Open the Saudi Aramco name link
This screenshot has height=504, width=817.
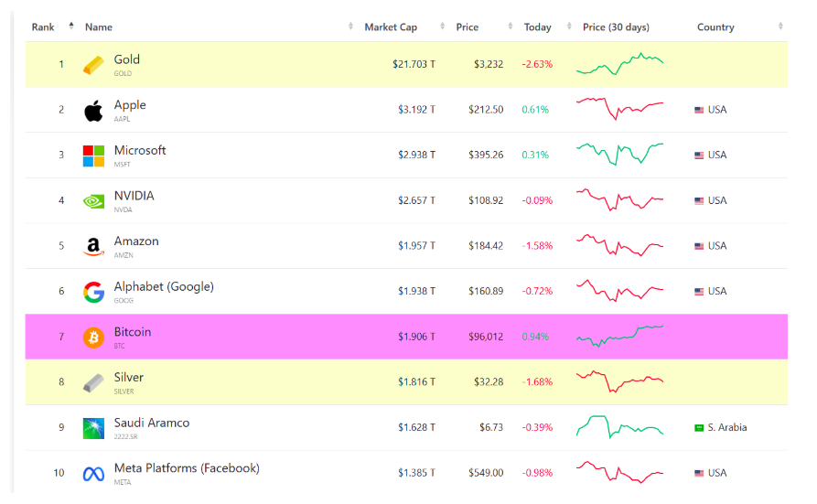[x=152, y=423]
